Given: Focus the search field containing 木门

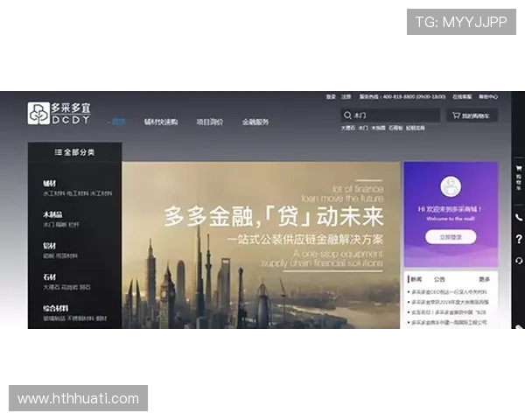Looking at the screenshot, I should [390, 115].
